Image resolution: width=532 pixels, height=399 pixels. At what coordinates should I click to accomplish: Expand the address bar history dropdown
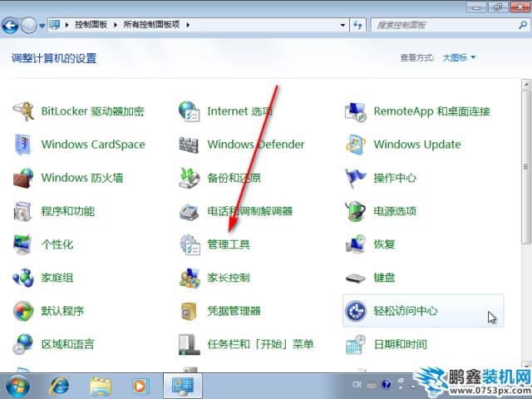coord(342,25)
